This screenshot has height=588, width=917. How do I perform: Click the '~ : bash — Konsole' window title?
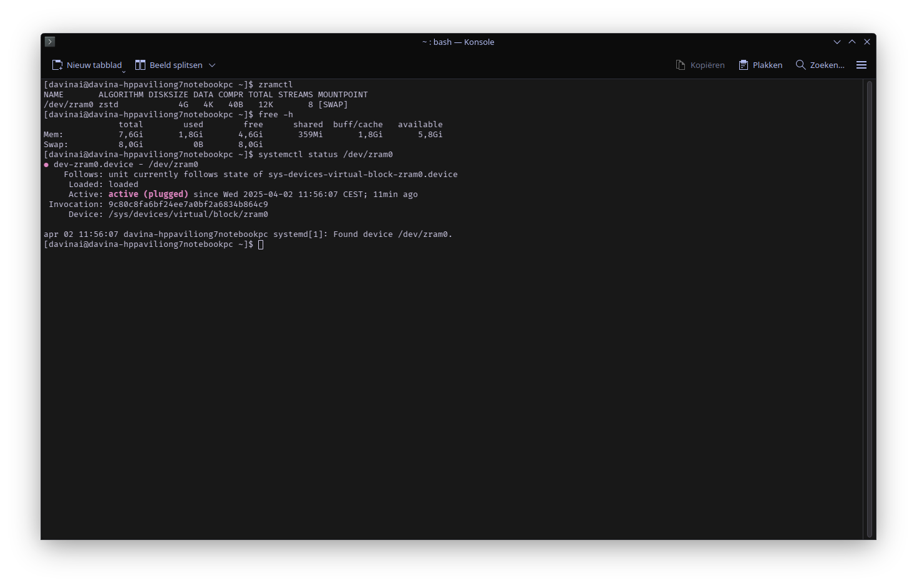(458, 42)
